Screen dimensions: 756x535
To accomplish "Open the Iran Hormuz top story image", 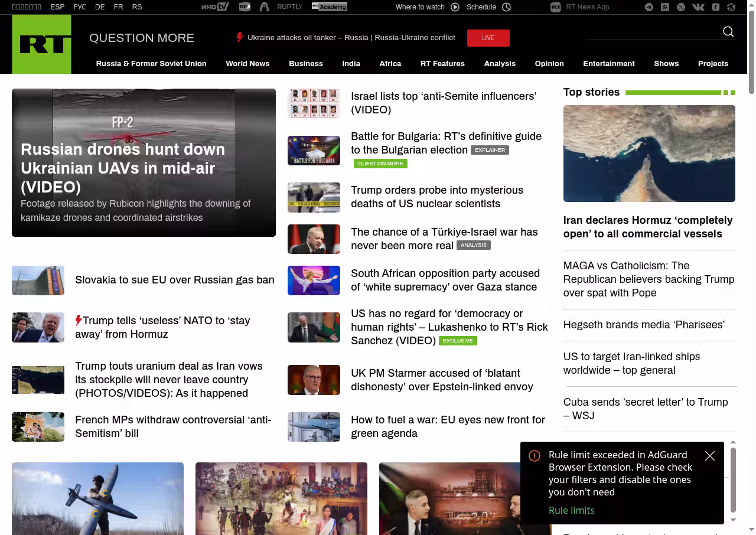I will point(649,154).
